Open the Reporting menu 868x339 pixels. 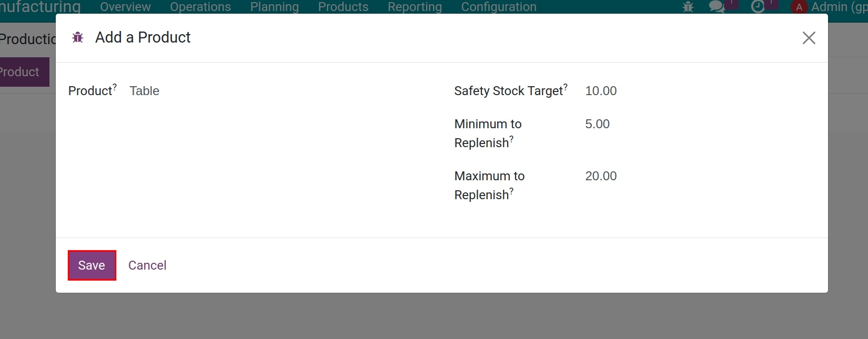click(x=415, y=7)
